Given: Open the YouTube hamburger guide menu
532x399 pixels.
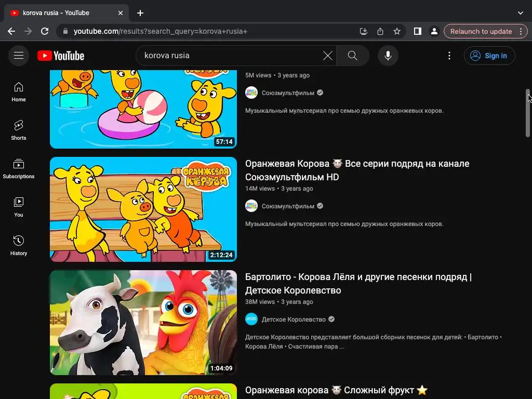Looking at the screenshot, I should pyautogui.click(x=19, y=56).
